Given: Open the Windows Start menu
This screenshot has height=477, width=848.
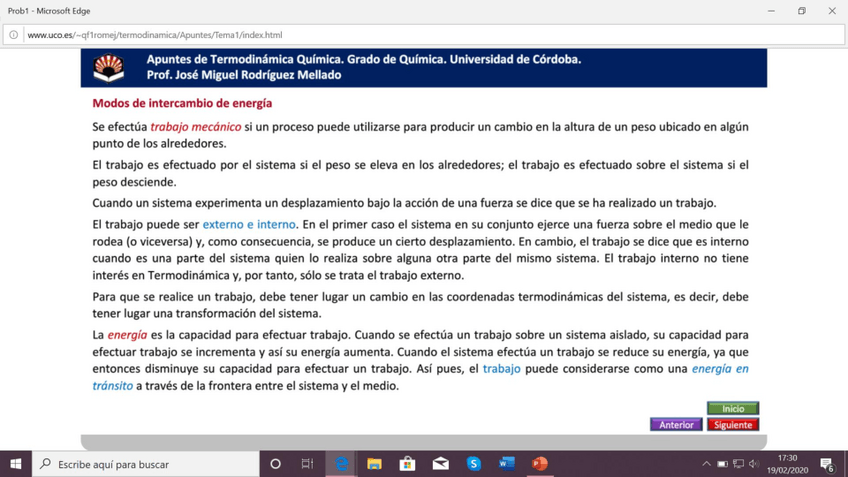Looking at the screenshot, I should tap(16, 464).
